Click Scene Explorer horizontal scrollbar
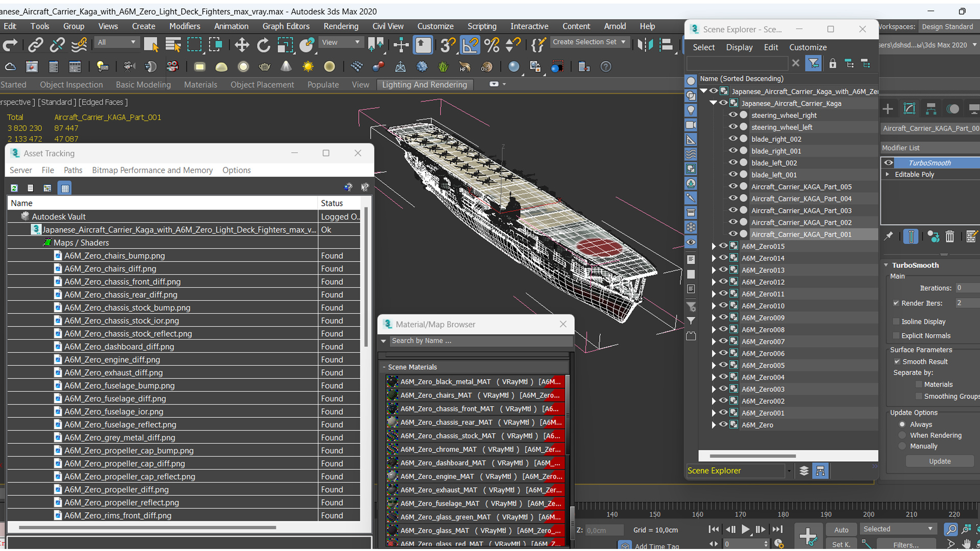Image resolution: width=980 pixels, height=551 pixels. (x=753, y=456)
